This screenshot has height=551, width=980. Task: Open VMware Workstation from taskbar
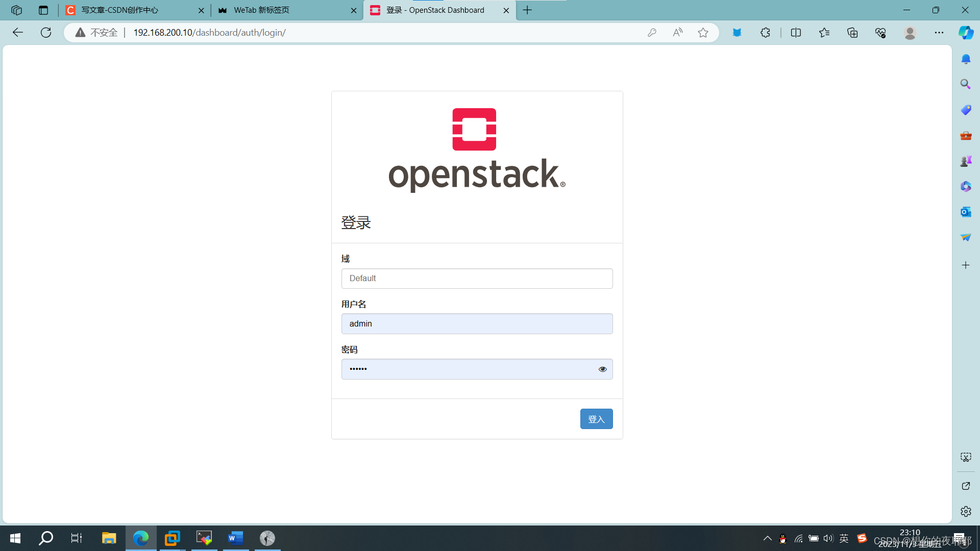(172, 538)
